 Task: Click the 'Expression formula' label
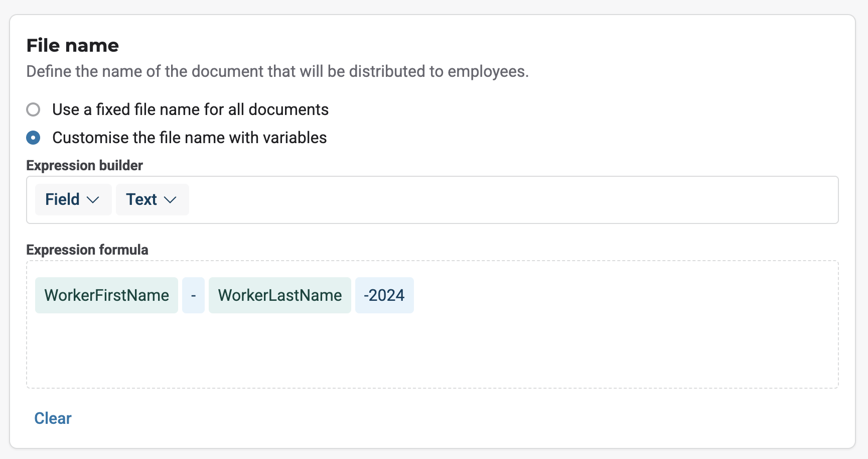pyautogui.click(x=87, y=250)
